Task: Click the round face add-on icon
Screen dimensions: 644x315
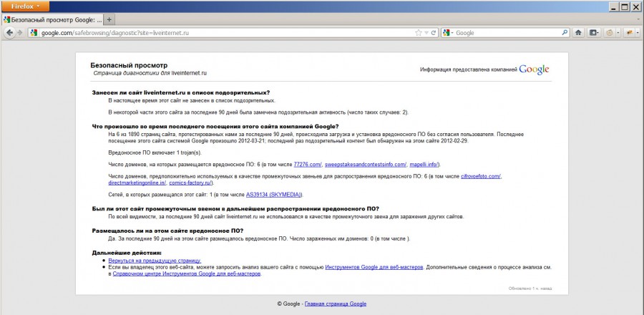Action: tap(610, 33)
